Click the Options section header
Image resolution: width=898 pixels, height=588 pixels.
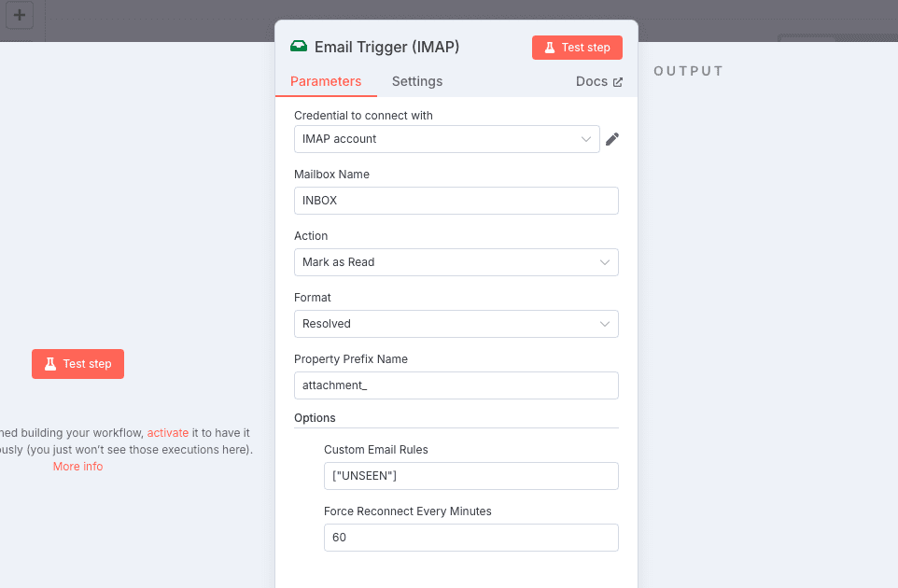point(315,417)
